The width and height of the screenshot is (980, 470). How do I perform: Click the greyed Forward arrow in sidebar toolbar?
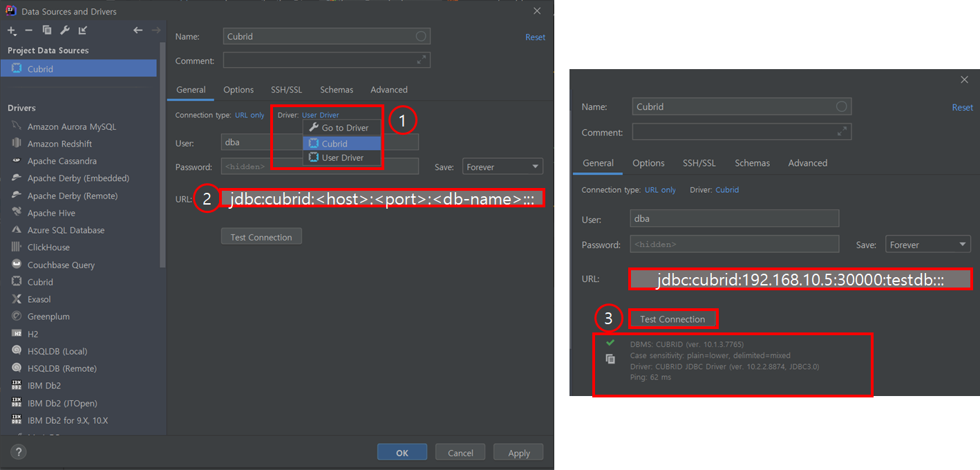point(156,30)
